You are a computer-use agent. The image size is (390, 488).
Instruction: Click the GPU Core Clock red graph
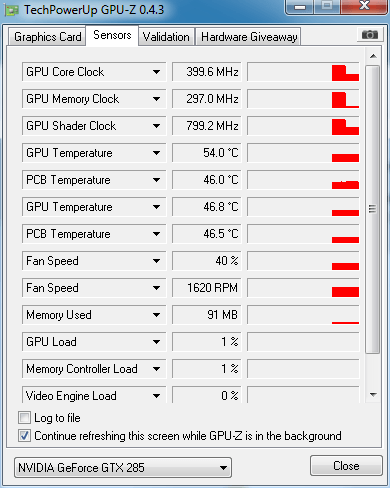point(303,72)
